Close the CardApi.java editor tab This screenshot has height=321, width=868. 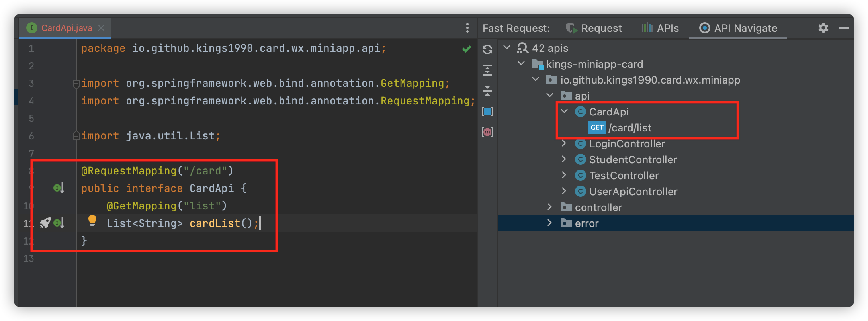101,28
